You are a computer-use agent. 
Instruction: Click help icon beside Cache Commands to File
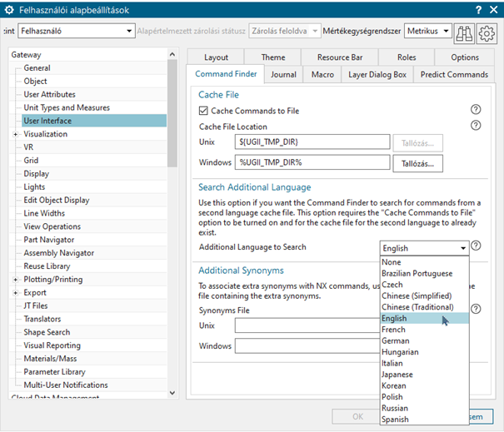point(477,110)
